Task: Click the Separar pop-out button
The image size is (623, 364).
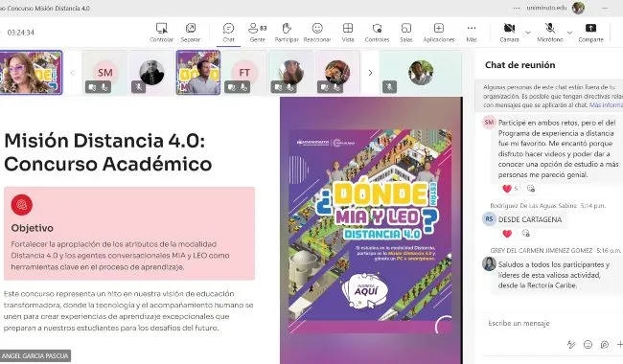Action: (191, 33)
